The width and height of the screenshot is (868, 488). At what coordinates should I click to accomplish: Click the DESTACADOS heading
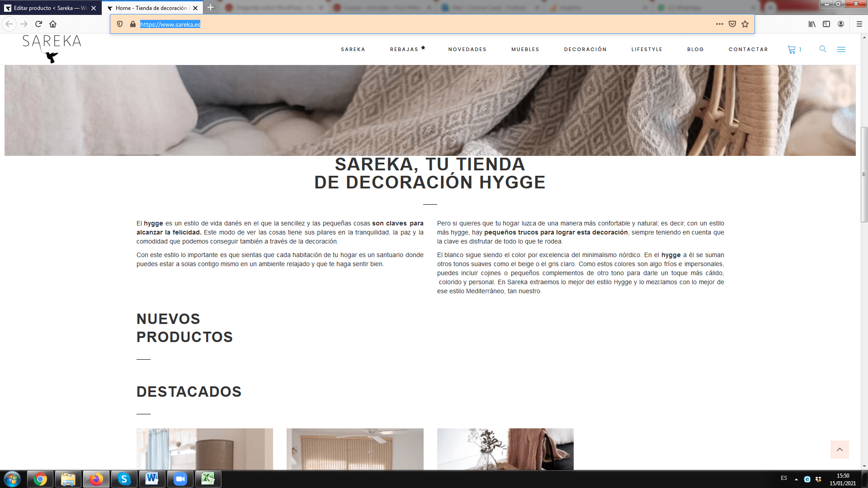click(x=189, y=391)
